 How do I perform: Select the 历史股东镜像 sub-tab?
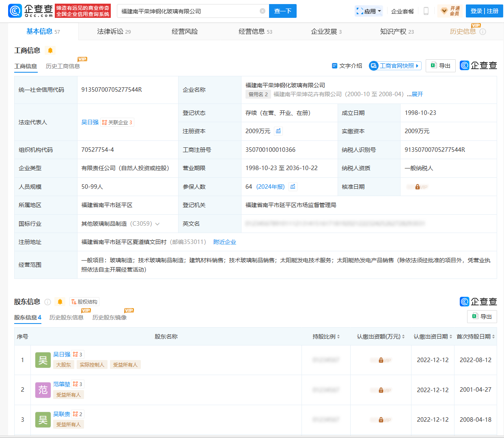point(110,317)
